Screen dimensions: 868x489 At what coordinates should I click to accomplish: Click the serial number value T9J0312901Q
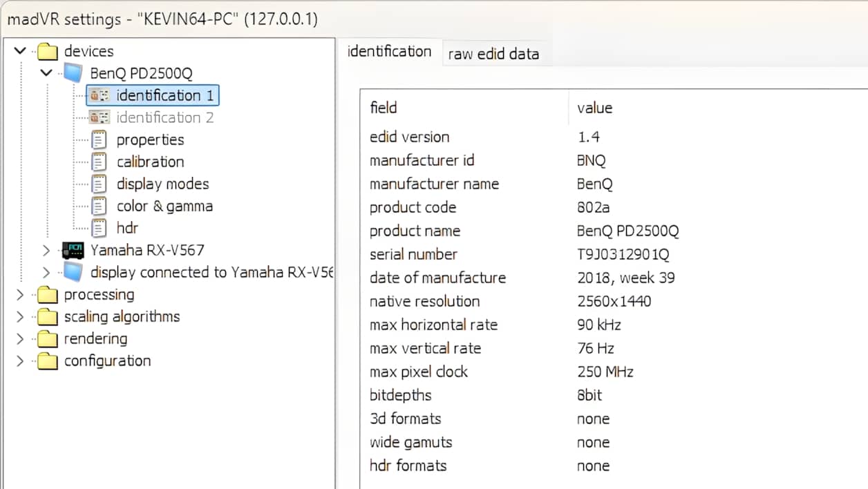tap(623, 254)
